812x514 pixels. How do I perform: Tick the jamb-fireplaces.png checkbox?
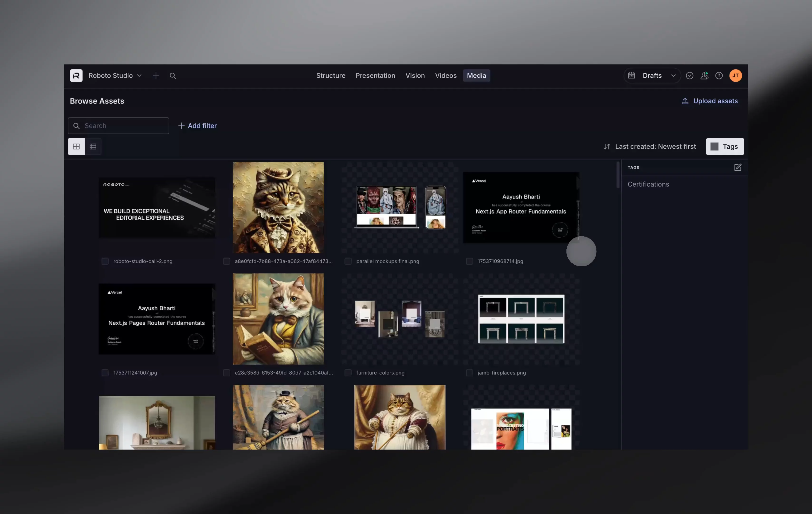tap(469, 373)
